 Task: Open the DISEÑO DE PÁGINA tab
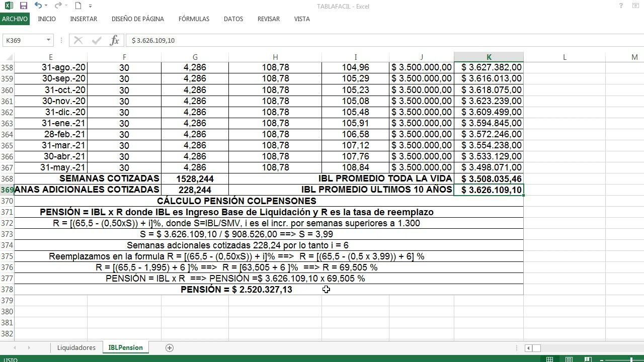click(x=138, y=19)
